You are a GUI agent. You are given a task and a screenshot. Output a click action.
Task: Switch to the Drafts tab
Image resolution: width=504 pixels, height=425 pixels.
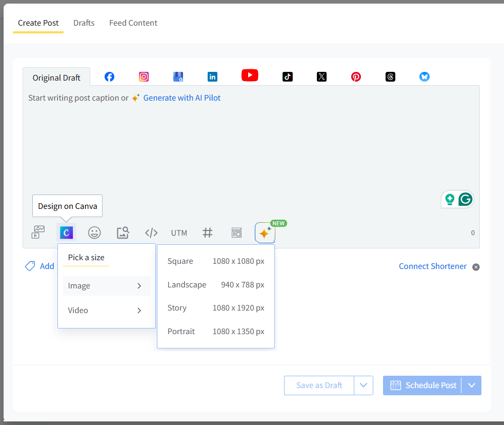[84, 23]
